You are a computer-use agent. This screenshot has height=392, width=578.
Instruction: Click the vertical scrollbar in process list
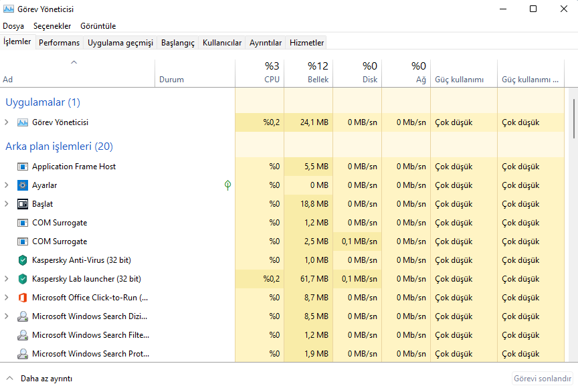573,118
